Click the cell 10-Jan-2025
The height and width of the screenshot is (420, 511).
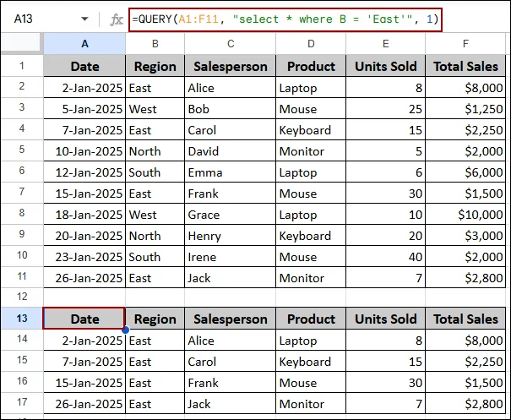point(84,151)
